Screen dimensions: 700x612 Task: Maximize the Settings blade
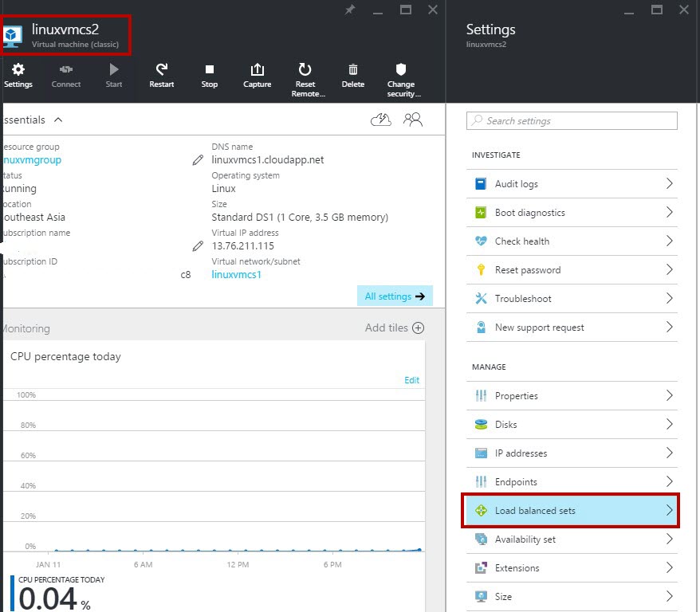click(657, 10)
